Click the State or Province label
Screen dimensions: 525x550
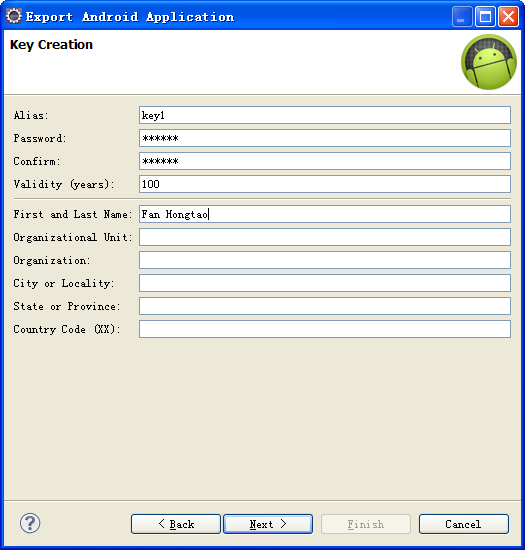tap(67, 307)
